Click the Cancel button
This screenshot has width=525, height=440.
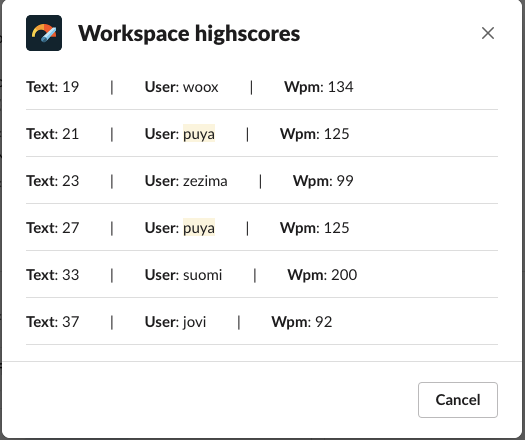[458, 400]
